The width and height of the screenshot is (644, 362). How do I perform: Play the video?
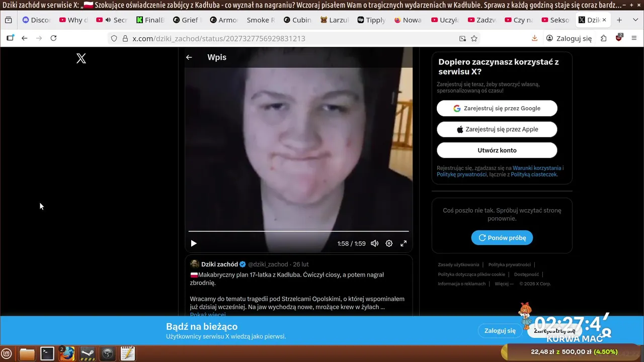[x=194, y=243]
